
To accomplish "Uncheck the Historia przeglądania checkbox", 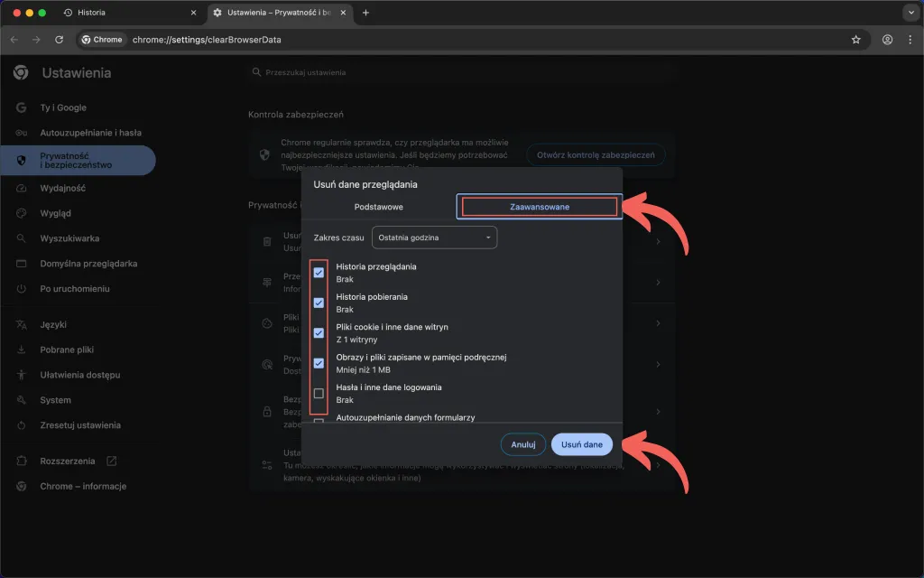I will [319, 273].
